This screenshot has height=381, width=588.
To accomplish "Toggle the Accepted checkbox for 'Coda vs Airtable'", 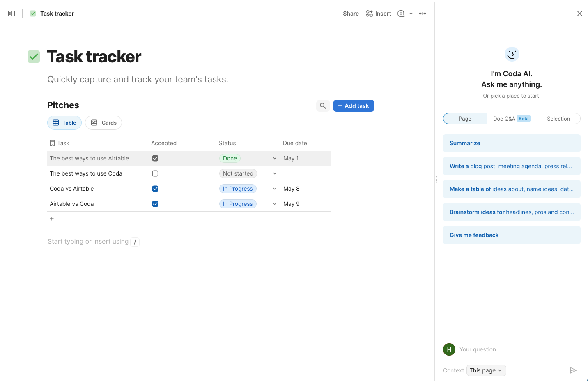I will 155,189.
